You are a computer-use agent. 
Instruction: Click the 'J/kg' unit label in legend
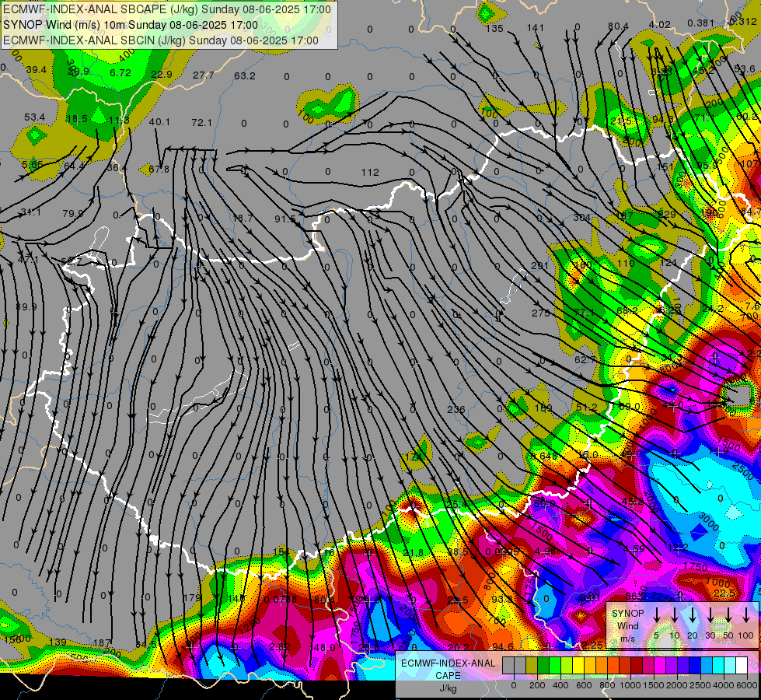(x=448, y=688)
